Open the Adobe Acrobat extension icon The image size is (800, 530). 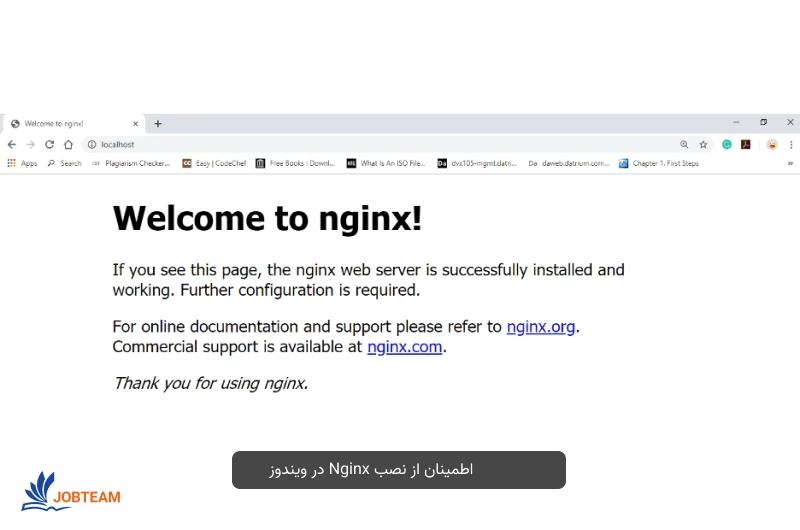(x=745, y=144)
